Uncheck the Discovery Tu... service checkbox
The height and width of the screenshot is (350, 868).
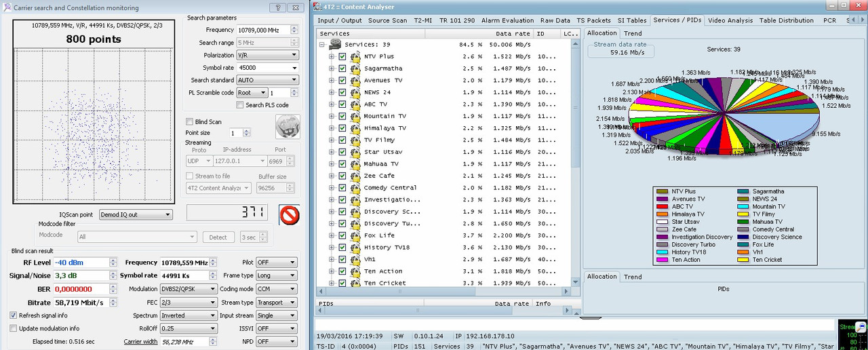342,224
